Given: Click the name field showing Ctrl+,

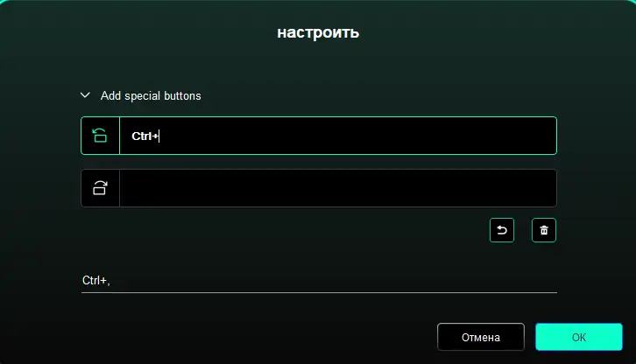Looking at the screenshot, I should click(x=319, y=281).
